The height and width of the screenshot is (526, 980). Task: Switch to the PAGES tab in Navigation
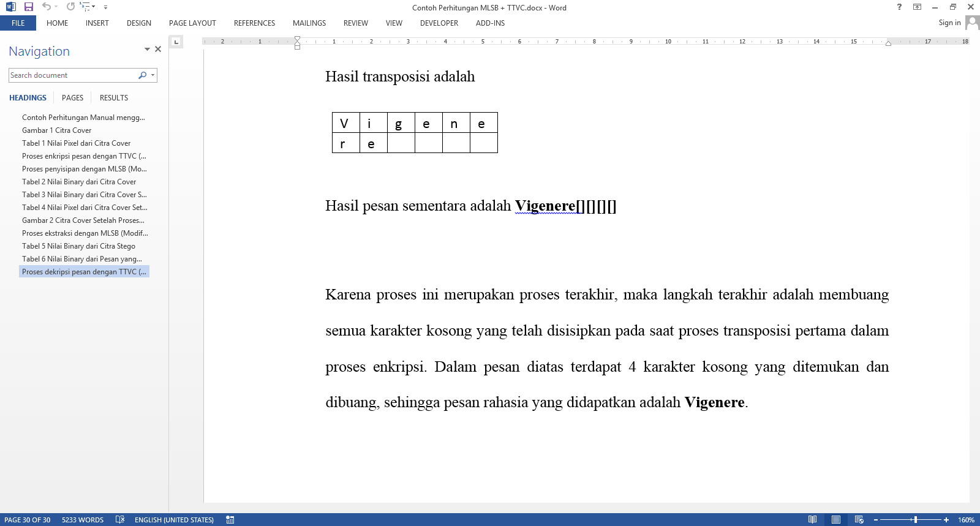[x=72, y=98]
